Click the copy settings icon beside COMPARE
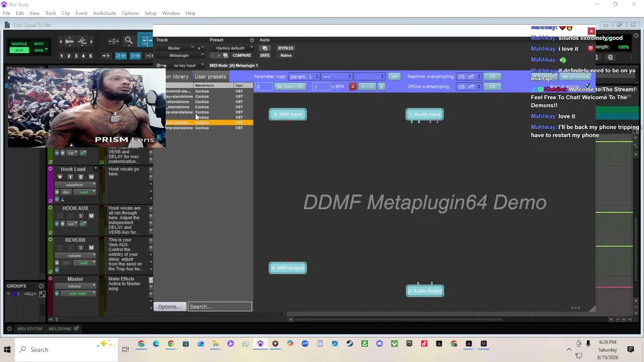Viewport: 644px width, 362px height. (x=225, y=55)
